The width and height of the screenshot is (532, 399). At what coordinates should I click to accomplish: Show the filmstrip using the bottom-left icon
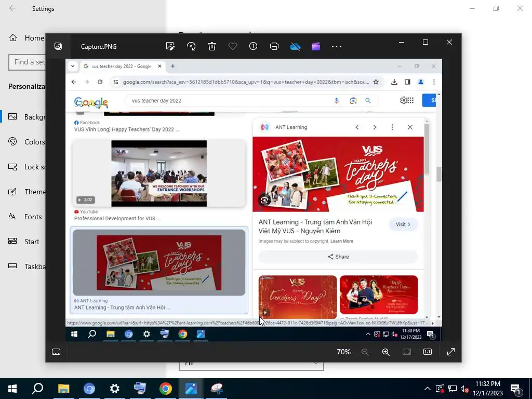[x=56, y=352]
